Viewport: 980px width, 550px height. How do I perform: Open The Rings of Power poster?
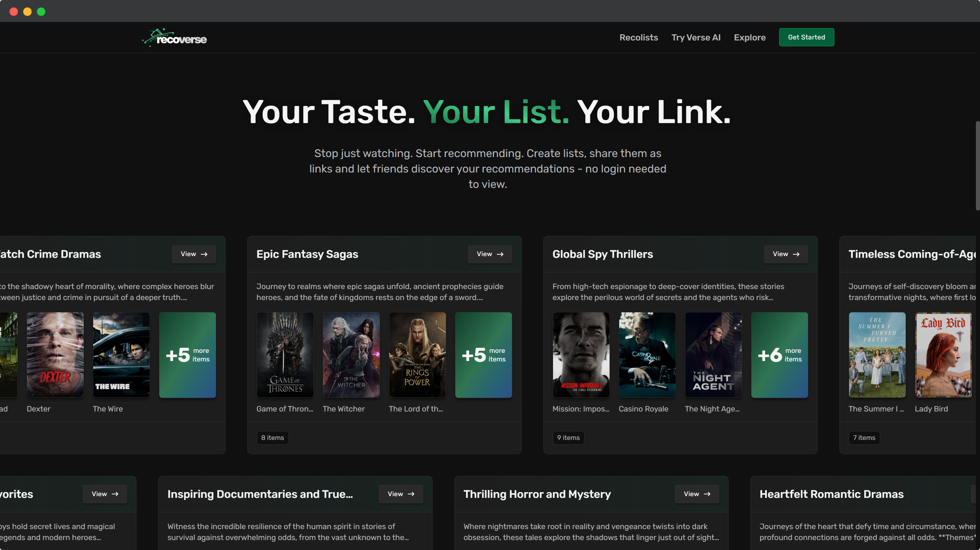point(417,355)
